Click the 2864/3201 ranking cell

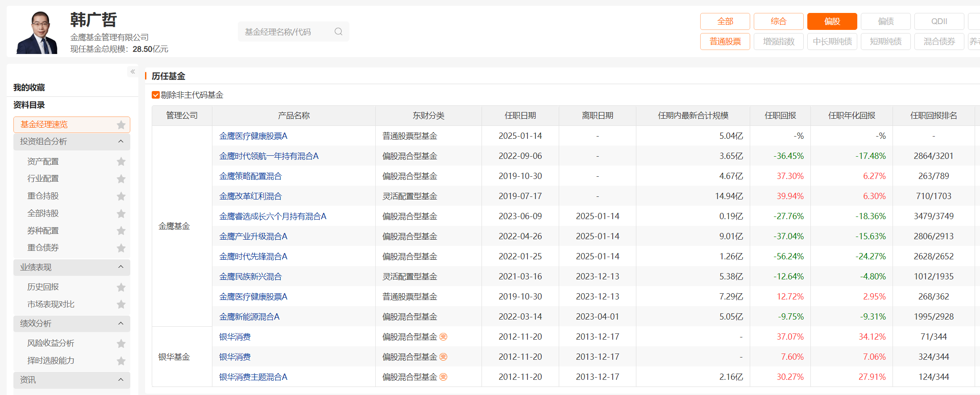coord(934,156)
